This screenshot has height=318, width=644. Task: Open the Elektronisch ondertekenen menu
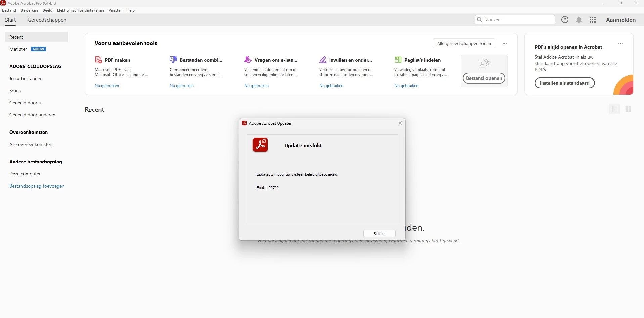point(81,10)
